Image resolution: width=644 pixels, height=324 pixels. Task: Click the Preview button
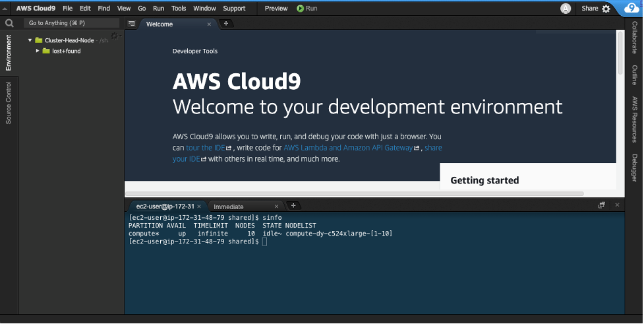coord(276,8)
